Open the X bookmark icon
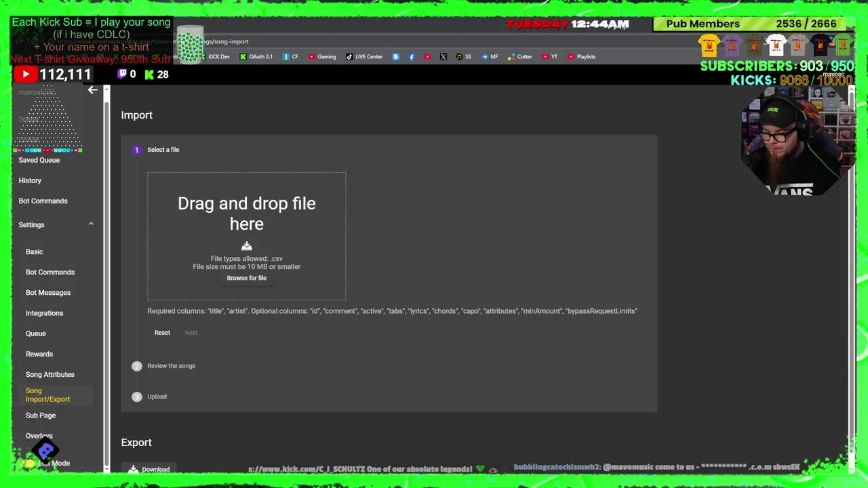 pyautogui.click(x=443, y=57)
